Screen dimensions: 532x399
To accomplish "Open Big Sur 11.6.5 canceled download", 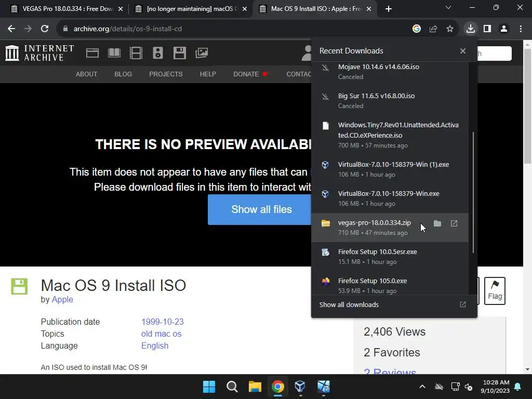I will coord(390,101).
